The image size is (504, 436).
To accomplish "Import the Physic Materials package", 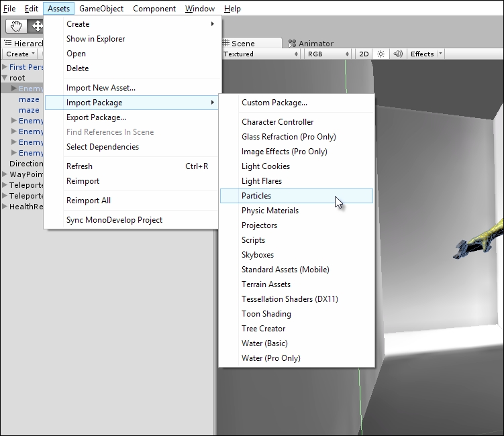I will pyautogui.click(x=297, y=211).
